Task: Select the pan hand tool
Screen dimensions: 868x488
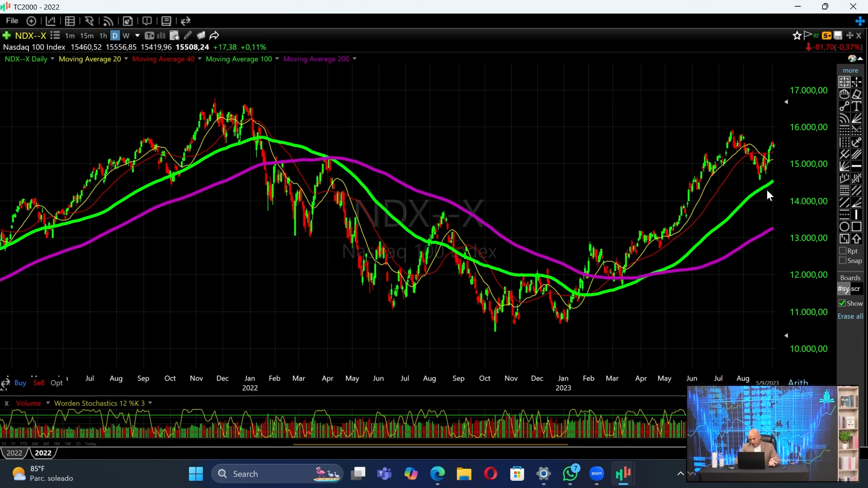Action: click(844, 94)
